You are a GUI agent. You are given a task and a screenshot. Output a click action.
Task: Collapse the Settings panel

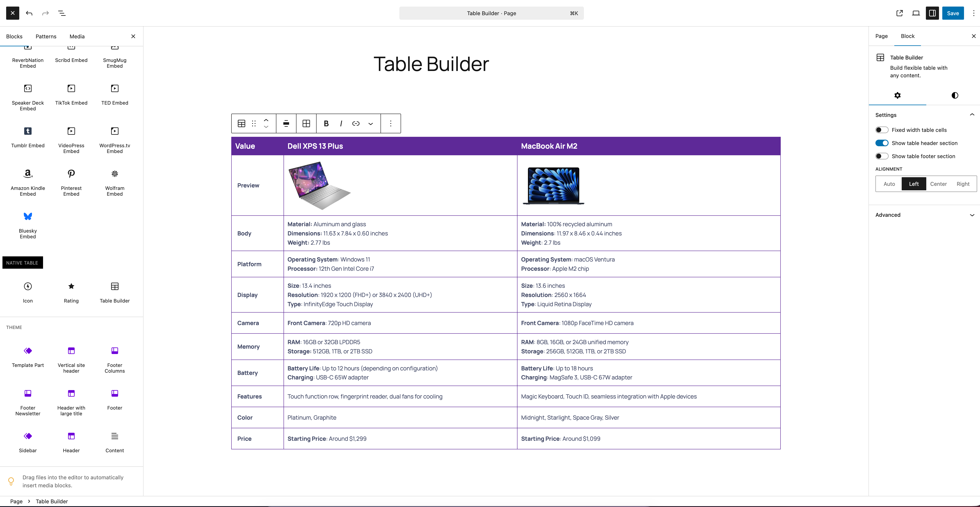972,115
